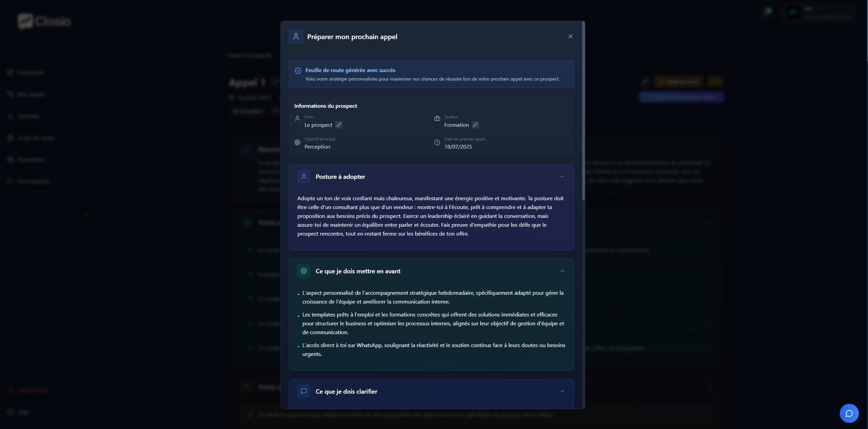Click the Le prospect name value
The width and height of the screenshot is (868, 429).
318,125
